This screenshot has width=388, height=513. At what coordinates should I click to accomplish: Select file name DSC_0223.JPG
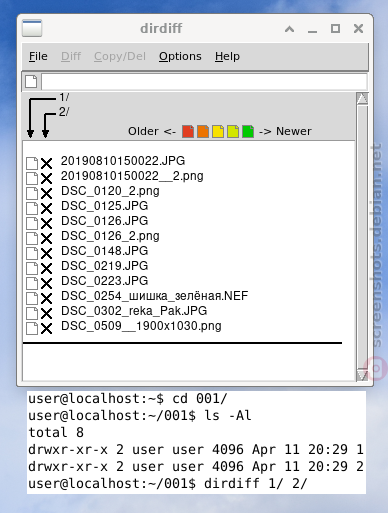click(x=104, y=281)
